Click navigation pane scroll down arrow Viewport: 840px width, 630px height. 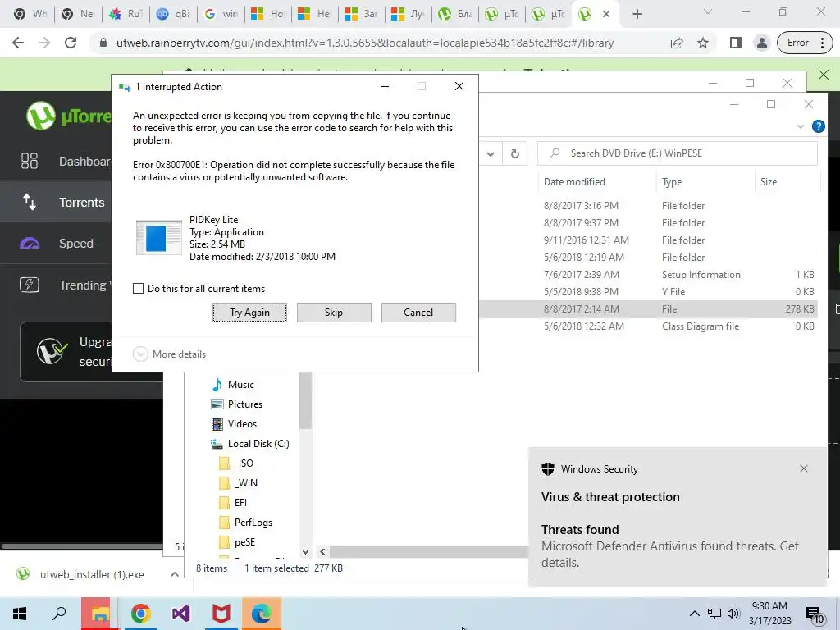tap(305, 552)
